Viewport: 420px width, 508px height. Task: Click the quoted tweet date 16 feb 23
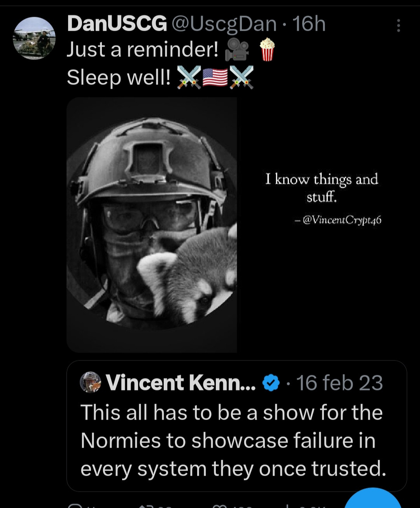[x=339, y=383]
